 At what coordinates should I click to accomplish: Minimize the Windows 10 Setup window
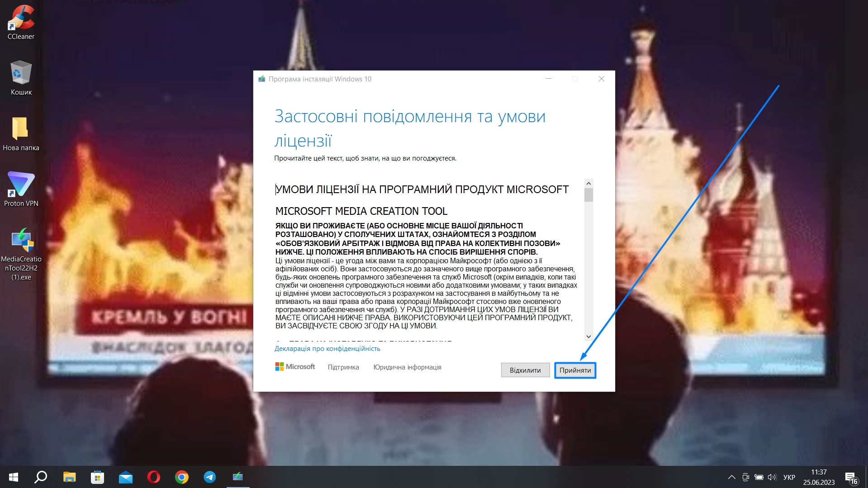point(549,79)
